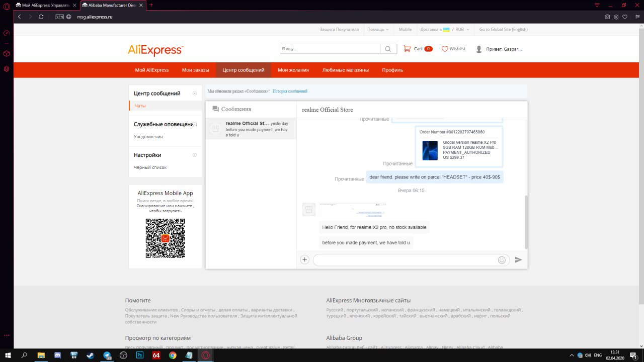Take a snapshot with camera icon
Viewport: 644px width, 362px height.
[607, 17]
